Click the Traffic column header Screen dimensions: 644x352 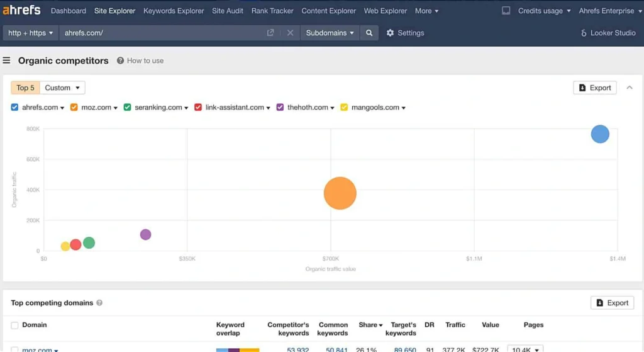(455, 325)
